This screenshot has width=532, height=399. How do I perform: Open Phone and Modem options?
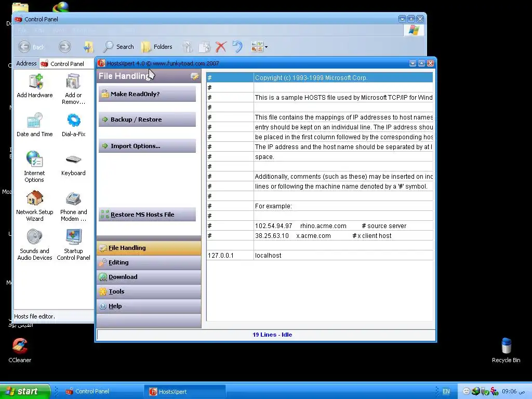coord(73,206)
